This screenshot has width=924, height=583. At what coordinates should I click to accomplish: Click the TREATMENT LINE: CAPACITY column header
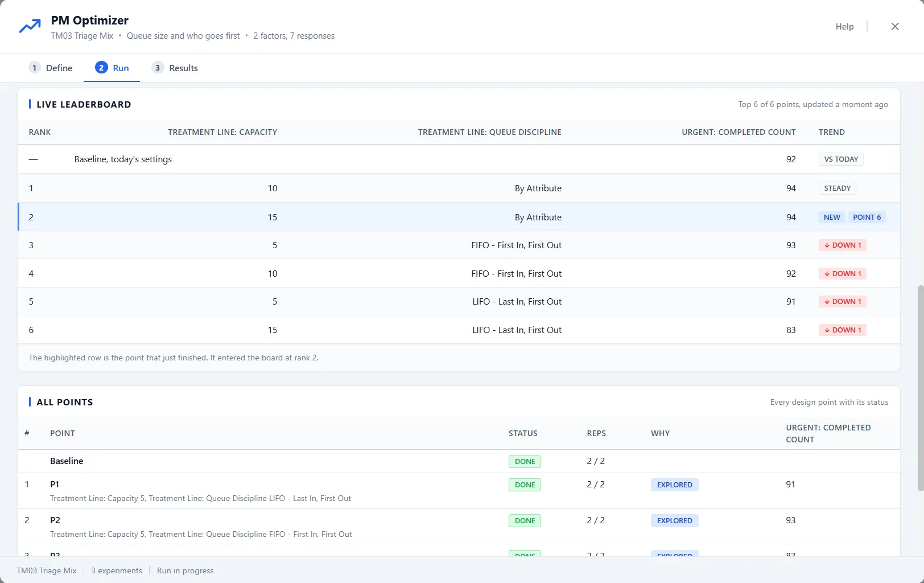[222, 132]
